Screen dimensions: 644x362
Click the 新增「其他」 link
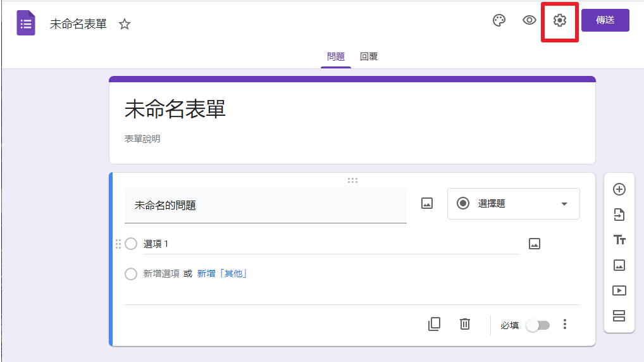(x=222, y=273)
